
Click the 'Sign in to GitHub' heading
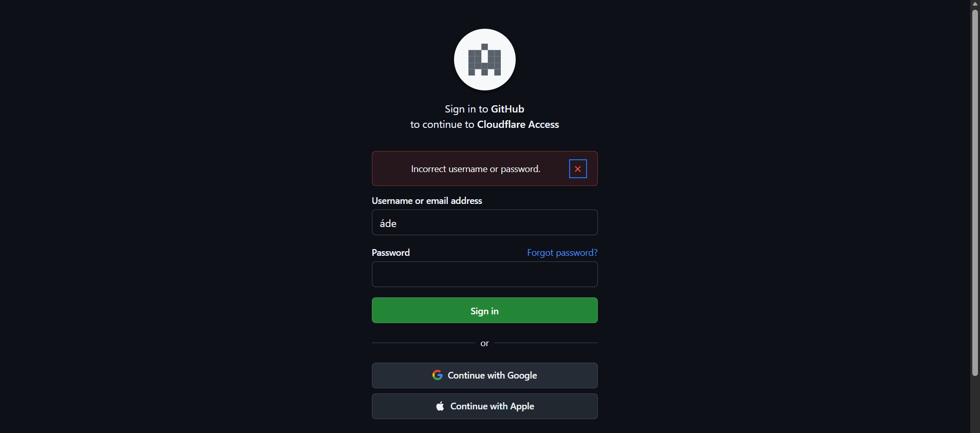point(484,109)
